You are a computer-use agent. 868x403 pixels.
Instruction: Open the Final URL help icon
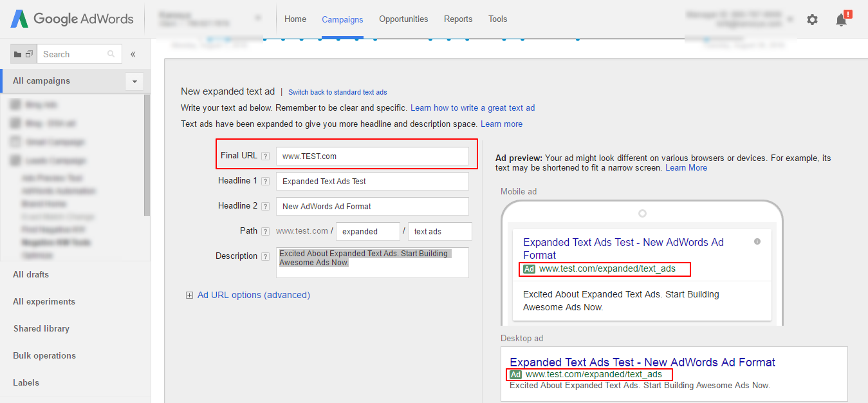(265, 156)
